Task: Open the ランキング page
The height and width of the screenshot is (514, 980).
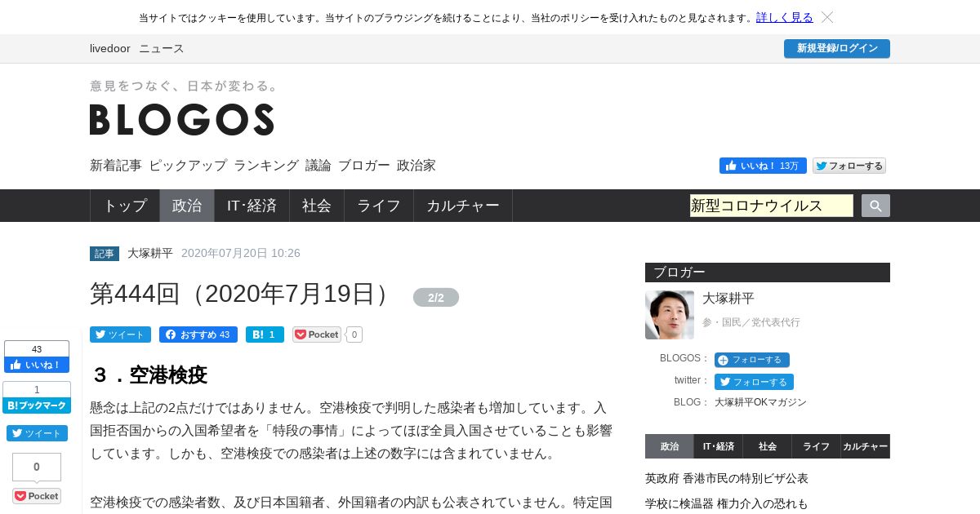Action: click(x=266, y=165)
